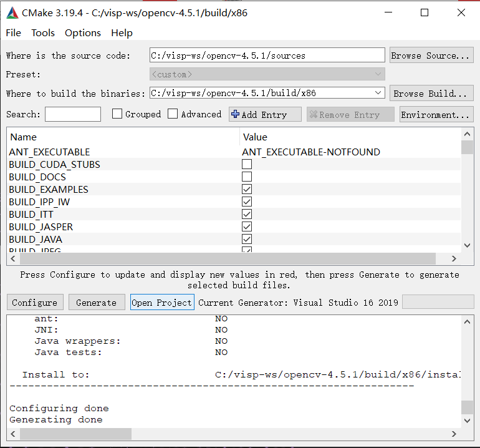Click output log vertical scrollbar thumb

[x=467, y=407]
